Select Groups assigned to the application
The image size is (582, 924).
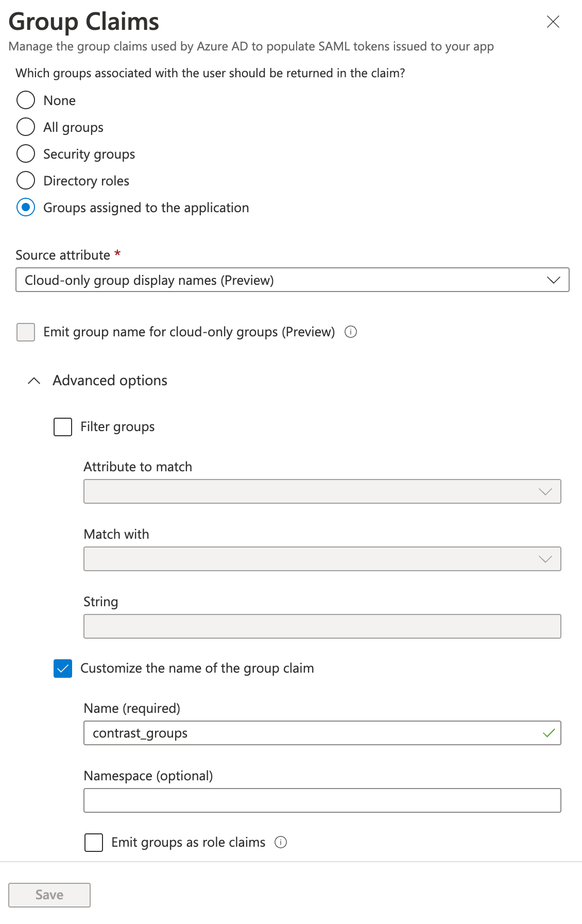[x=26, y=207]
